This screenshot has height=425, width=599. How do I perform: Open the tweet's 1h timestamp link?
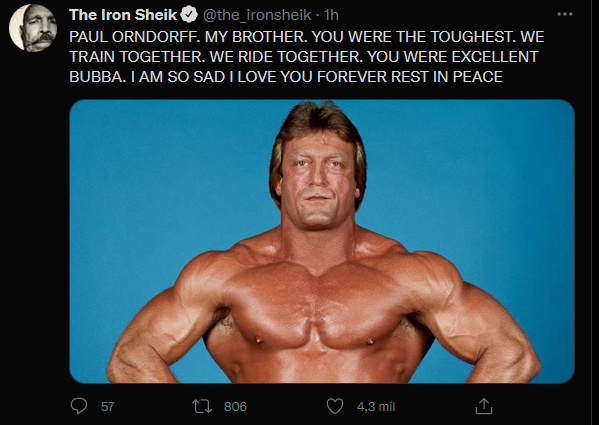pos(331,15)
